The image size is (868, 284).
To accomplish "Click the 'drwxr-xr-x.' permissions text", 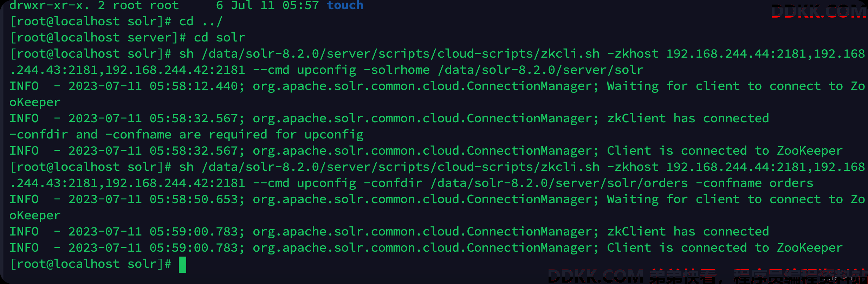I will click(50, 5).
